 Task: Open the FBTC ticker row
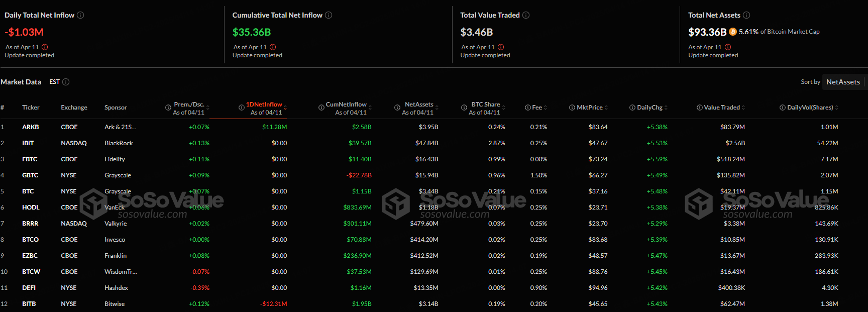click(434, 159)
